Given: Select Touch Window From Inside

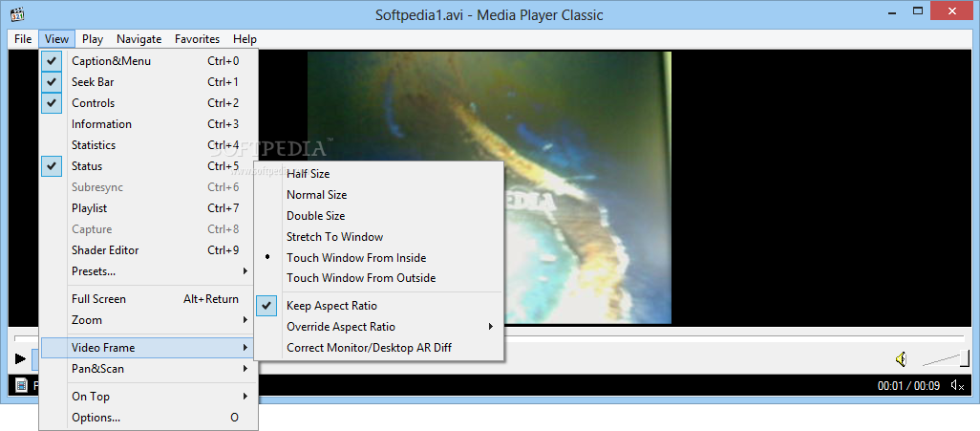Looking at the screenshot, I should coord(379,258).
